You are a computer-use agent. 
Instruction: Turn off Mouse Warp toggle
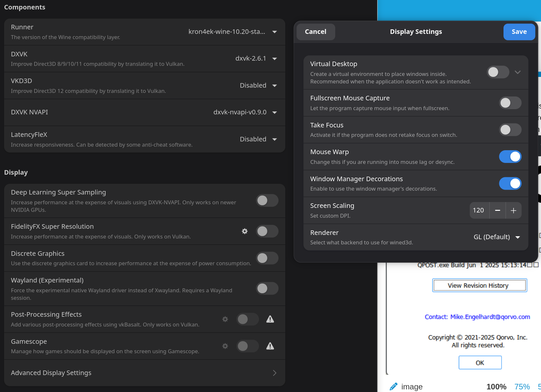click(510, 157)
